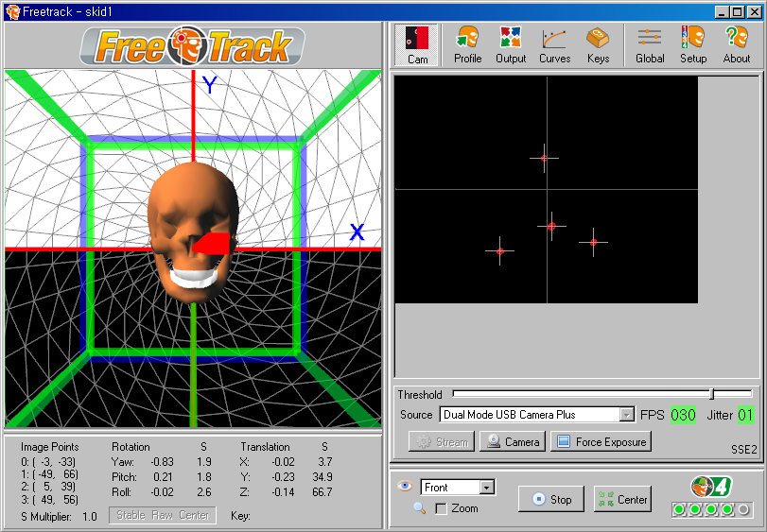Expand the Source camera dropdown
Viewport: 767px width, 532px height.
coord(626,415)
